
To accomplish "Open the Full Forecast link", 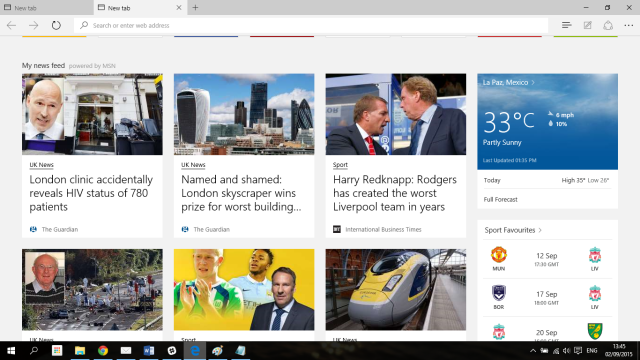I will [x=500, y=200].
